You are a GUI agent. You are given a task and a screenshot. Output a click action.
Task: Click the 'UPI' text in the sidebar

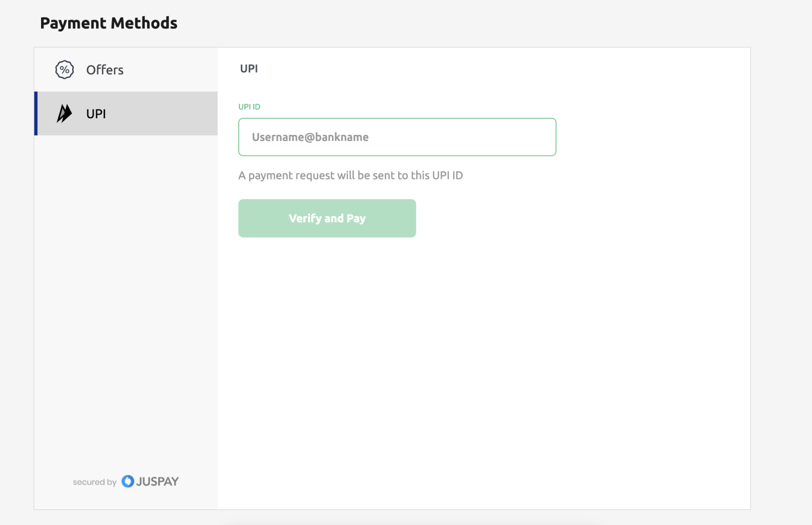[x=96, y=114]
